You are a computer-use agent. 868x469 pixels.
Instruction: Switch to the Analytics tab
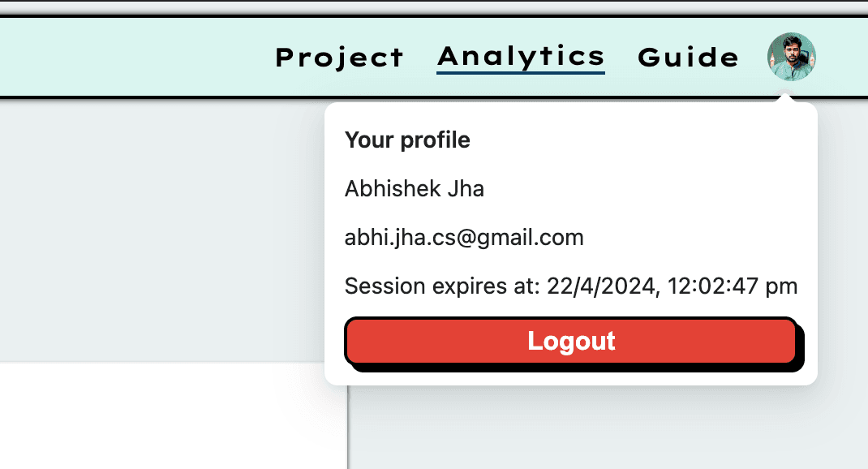(x=521, y=58)
